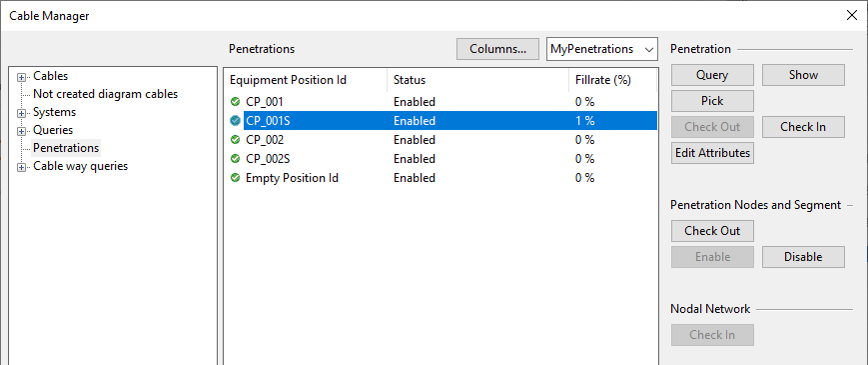Click the green status icon beside CP_002

click(x=236, y=140)
